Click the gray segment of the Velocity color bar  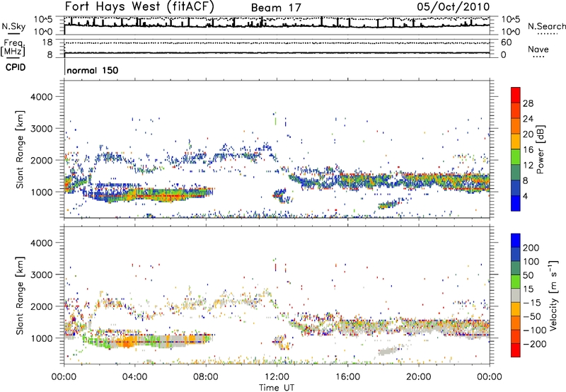point(516,295)
